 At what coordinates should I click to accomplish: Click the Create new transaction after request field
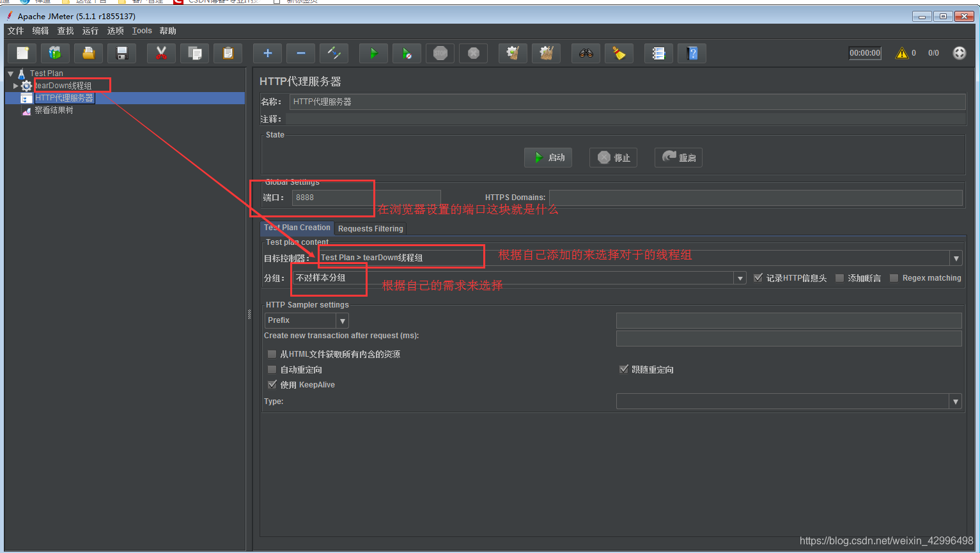coord(789,338)
